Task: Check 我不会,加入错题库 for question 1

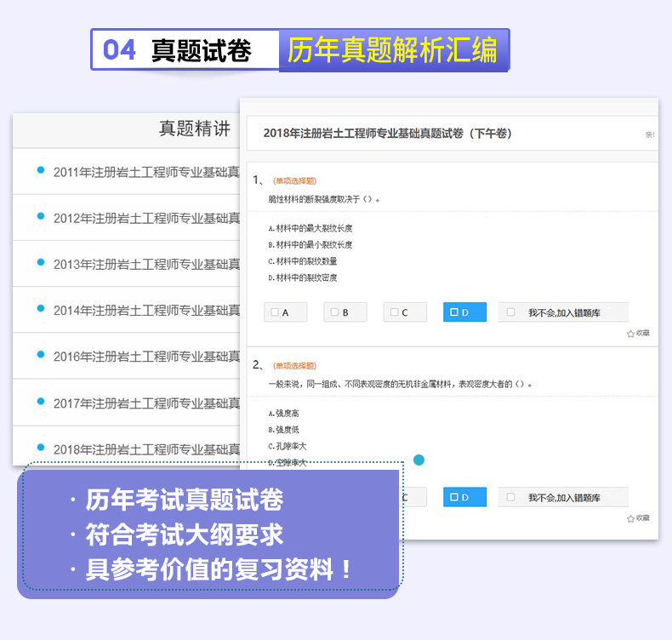Action: point(563,312)
